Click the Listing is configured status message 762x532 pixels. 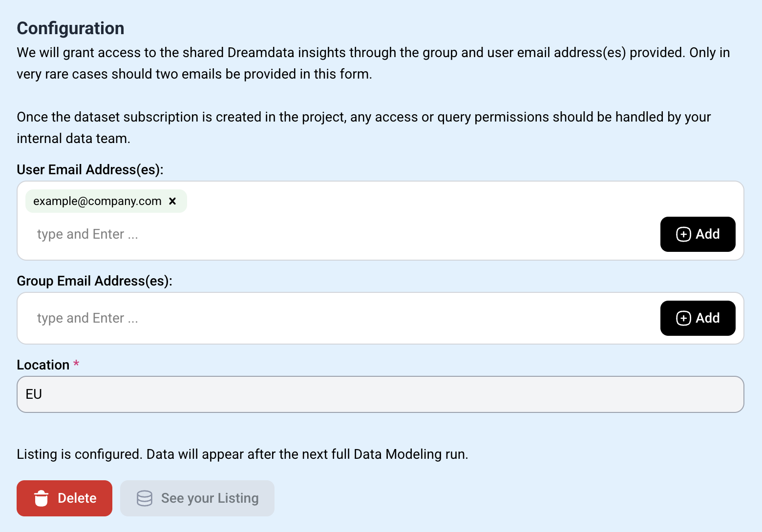242,454
